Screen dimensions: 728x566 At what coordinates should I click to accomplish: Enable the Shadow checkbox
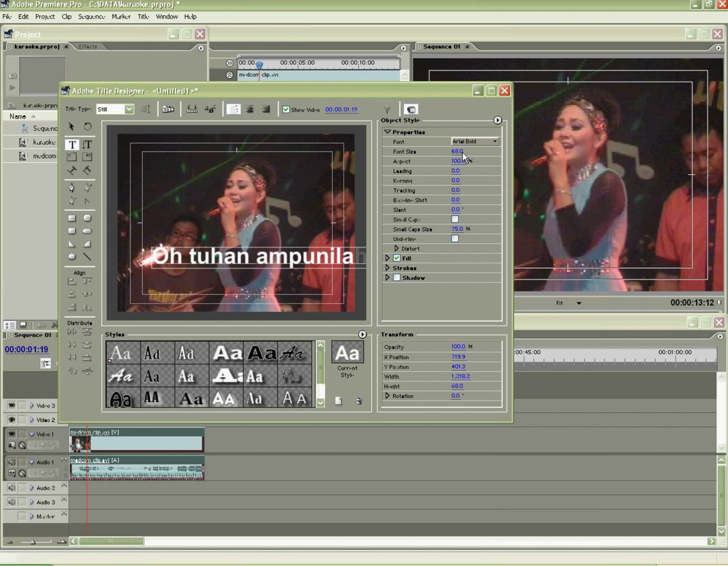(x=397, y=278)
